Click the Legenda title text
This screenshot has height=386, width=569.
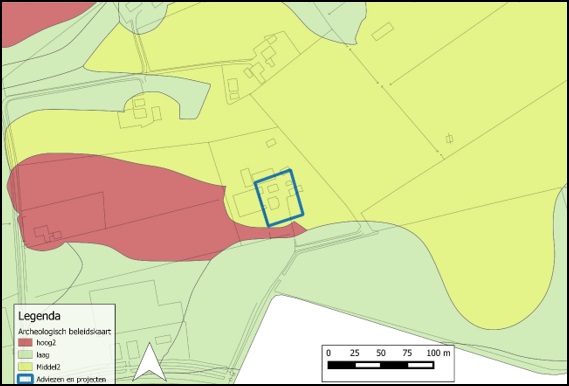[x=39, y=316]
